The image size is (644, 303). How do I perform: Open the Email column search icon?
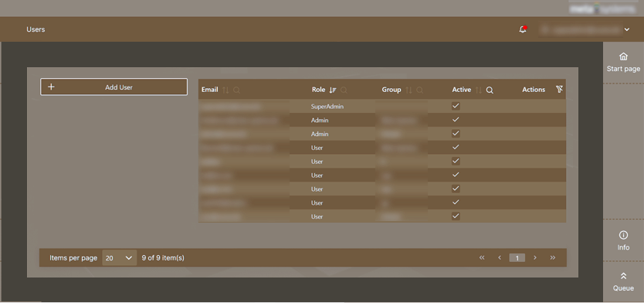(236, 90)
